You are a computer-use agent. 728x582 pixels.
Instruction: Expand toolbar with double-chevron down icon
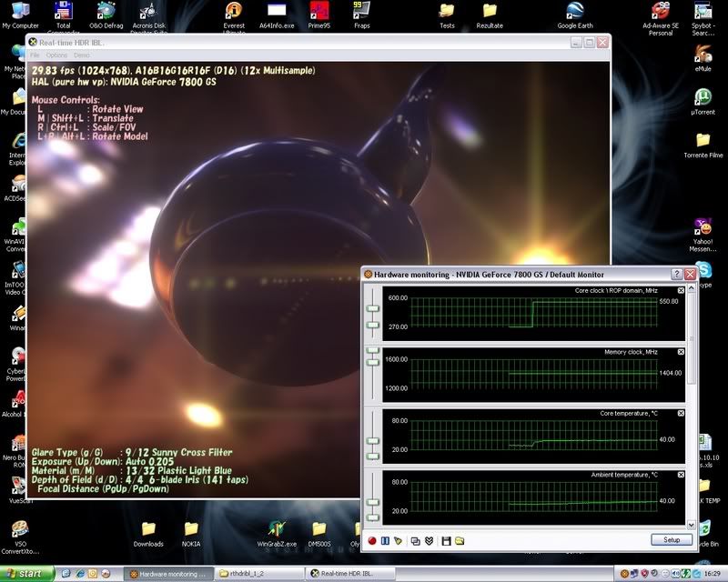click(429, 540)
